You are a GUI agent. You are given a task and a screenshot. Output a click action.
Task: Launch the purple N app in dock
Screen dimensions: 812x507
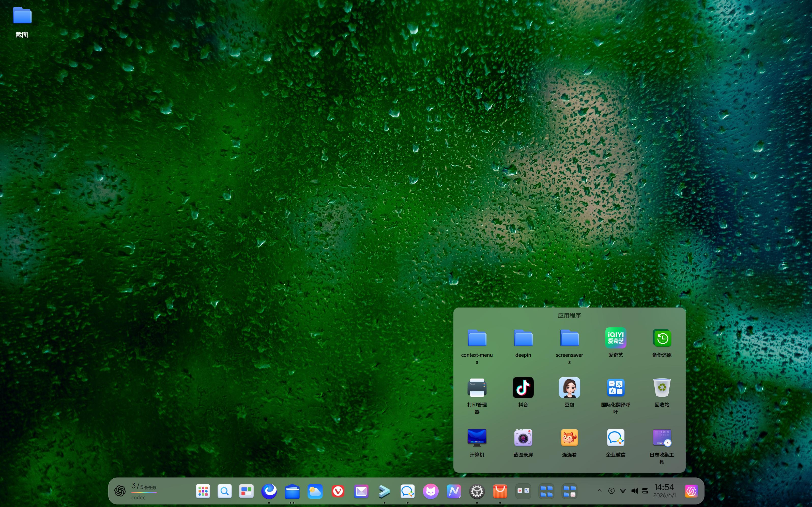click(454, 491)
